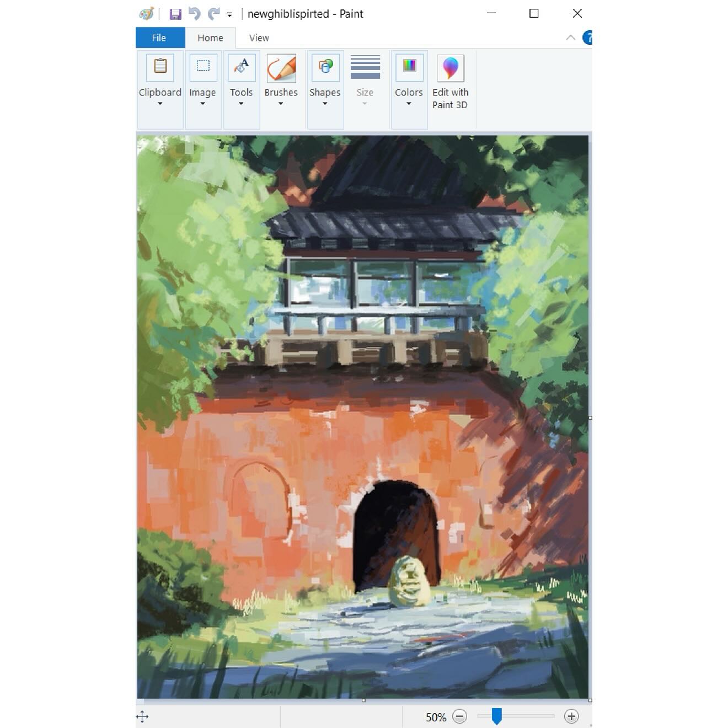Expand the Brushes dropdown arrow
Viewport: 728px width, 728px height.
(x=281, y=104)
